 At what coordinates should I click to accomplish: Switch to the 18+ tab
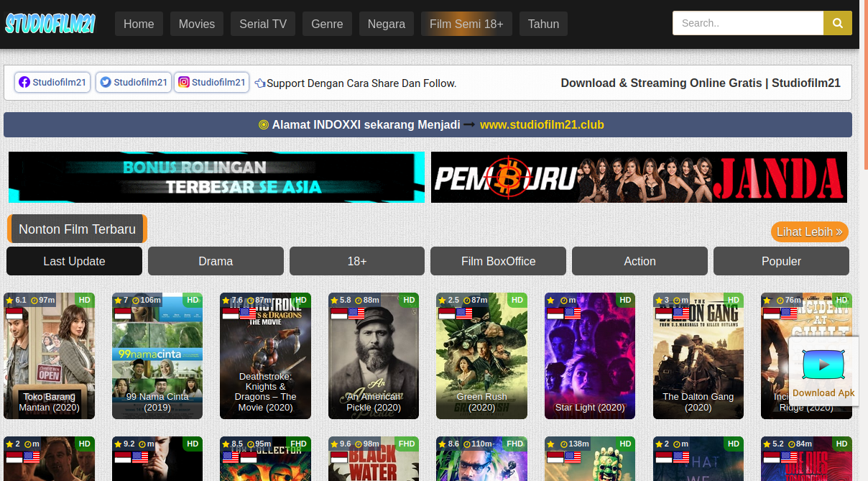coord(357,261)
